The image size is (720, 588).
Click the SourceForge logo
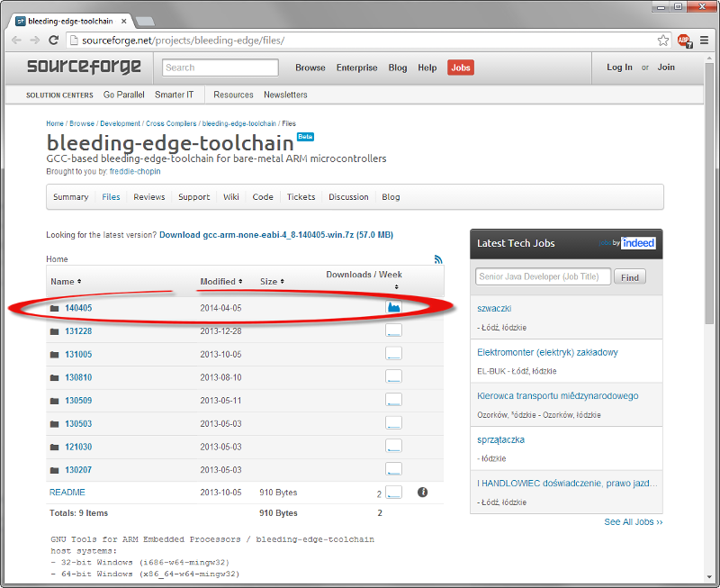point(84,67)
